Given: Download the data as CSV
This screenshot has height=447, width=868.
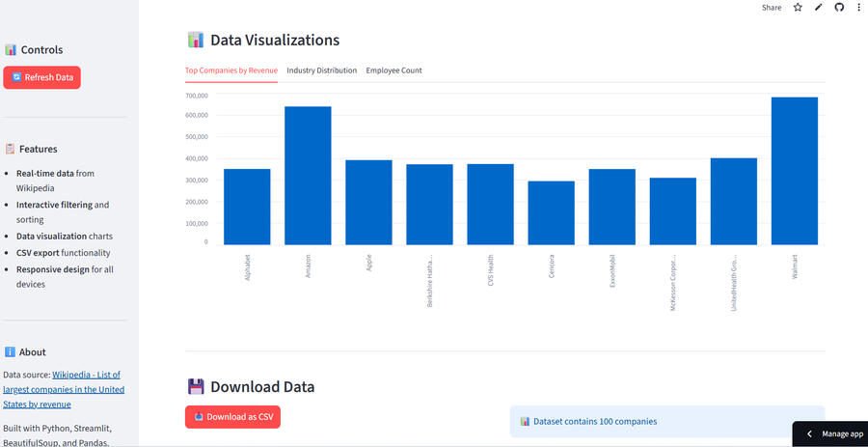Looking at the screenshot, I should 232,417.
